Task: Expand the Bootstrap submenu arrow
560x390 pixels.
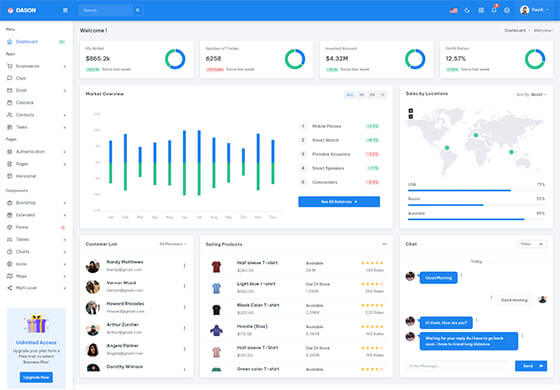Action: (x=65, y=203)
